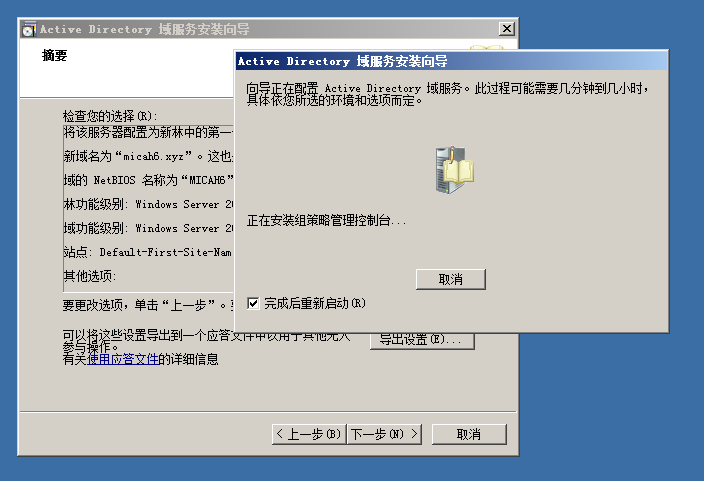Screen dimensions: 704x481
Task: Go back with 上一步 button
Action: point(309,434)
